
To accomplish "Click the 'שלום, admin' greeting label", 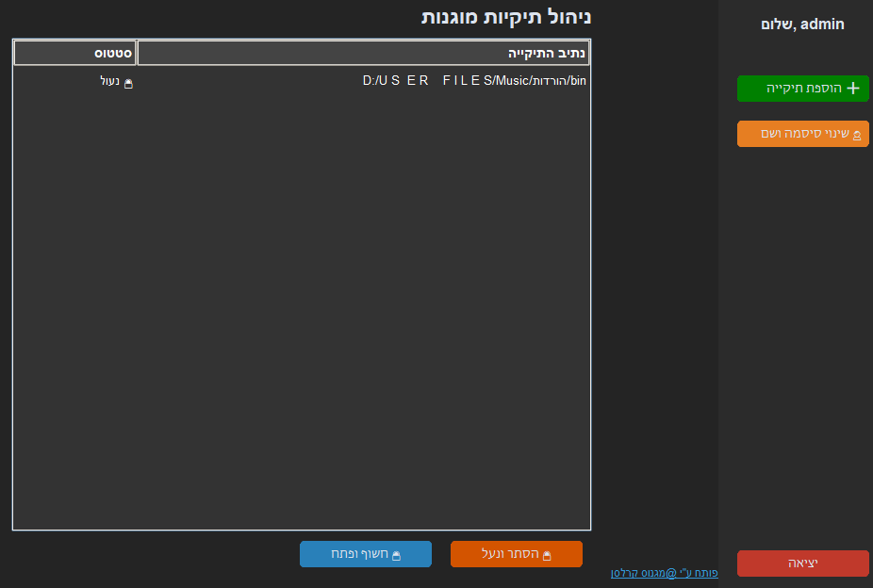I will click(x=802, y=24).
